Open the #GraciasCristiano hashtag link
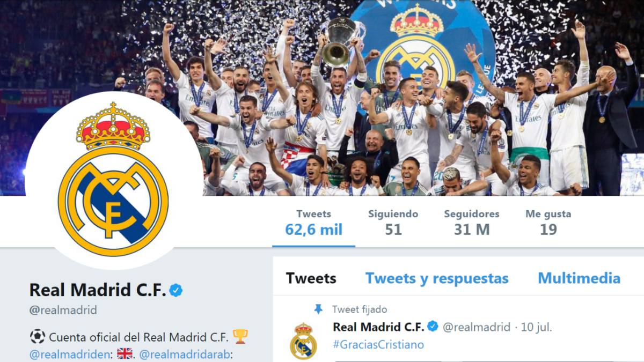The image size is (644, 362). click(x=378, y=344)
